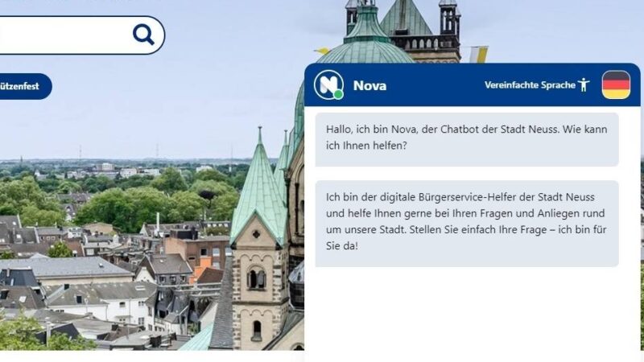The image size is (644, 362).
Task: Click the magnifying glass search icon
Action: pos(143,35)
